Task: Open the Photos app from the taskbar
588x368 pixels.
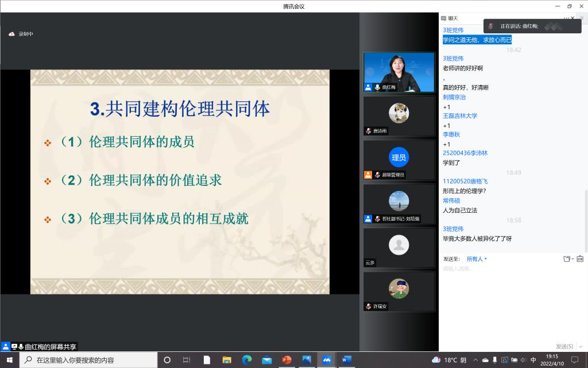Action: (x=307, y=360)
